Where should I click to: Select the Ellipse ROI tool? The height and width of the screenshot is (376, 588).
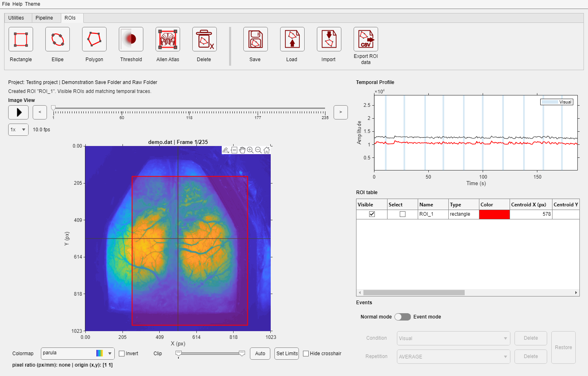(58, 39)
